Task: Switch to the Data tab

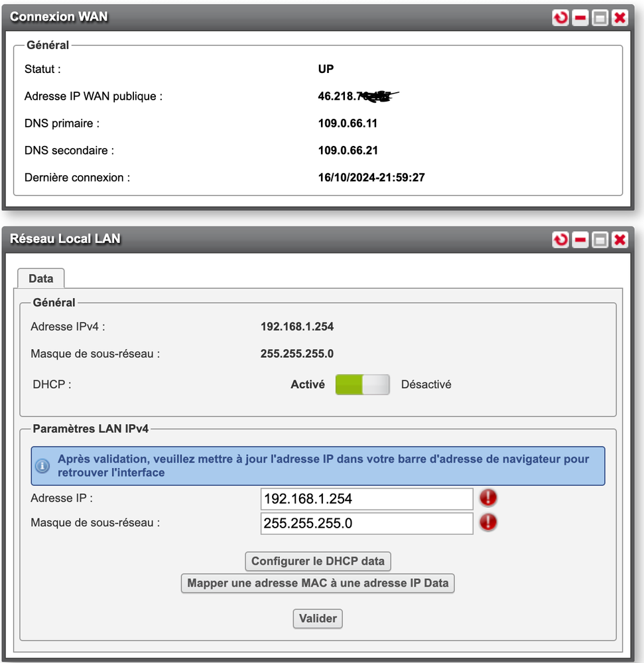Action: (x=41, y=279)
